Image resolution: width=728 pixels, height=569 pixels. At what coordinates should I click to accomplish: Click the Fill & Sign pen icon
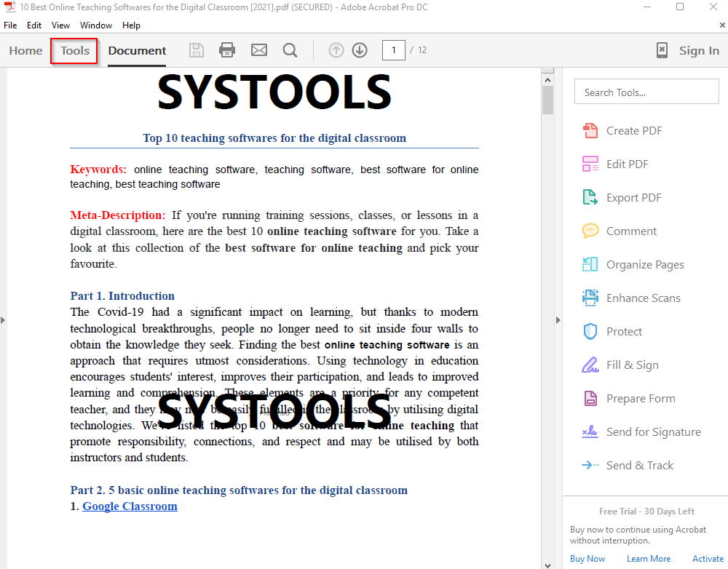tap(590, 365)
